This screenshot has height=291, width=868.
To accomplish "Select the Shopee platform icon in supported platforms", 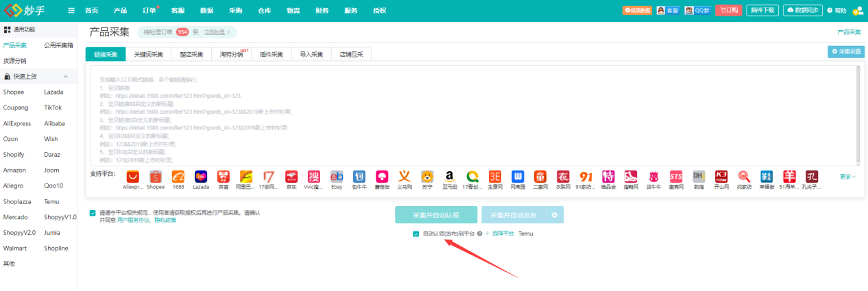I will coord(155,177).
